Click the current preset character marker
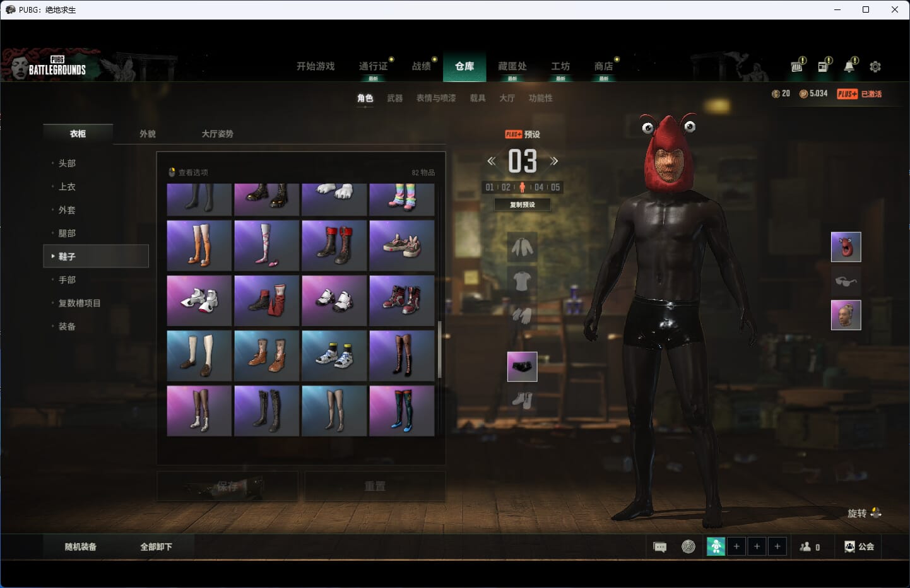The width and height of the screenshot is (910, 588). pyautogui.click(x=522, y=187)
